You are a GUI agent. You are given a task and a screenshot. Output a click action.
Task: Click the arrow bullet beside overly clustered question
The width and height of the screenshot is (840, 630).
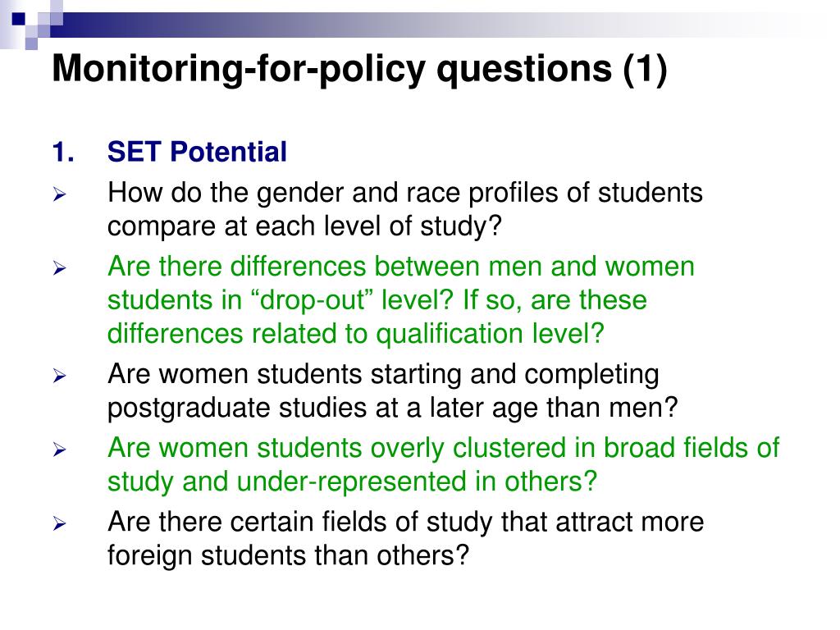(x=59, y=450)
